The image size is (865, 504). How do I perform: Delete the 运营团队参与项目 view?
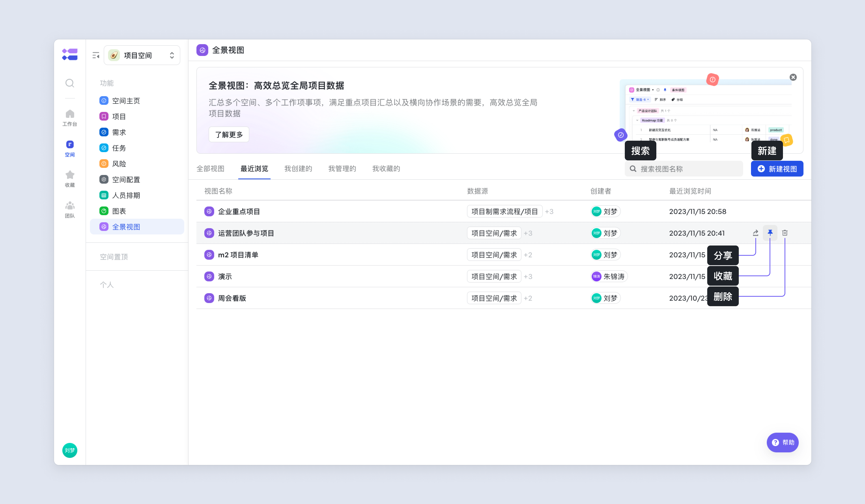[785, 233]
